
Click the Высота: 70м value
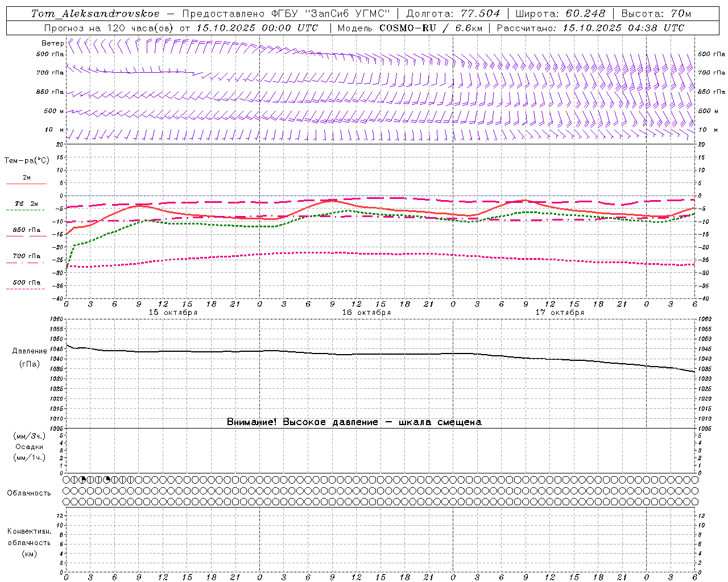656,14
